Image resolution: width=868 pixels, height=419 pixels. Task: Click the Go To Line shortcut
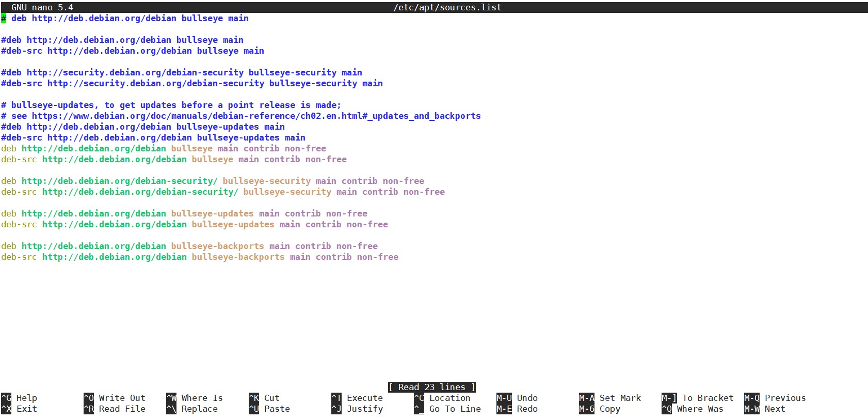(447, 409)
